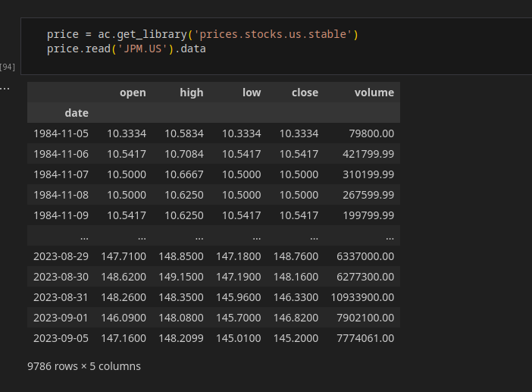Click the string 'prices.stocks.us.stable' in code
This screenshot has width=532, height=392.
273,34
